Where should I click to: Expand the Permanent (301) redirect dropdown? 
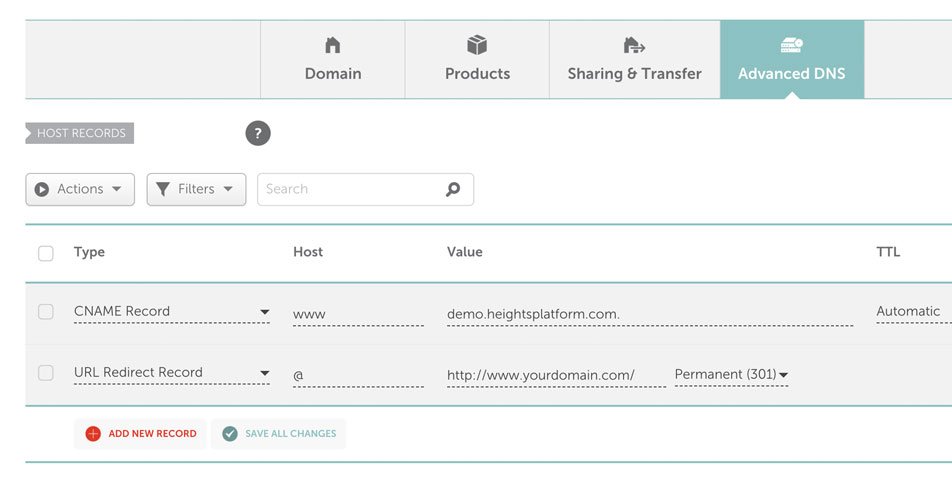click(732, 374)
